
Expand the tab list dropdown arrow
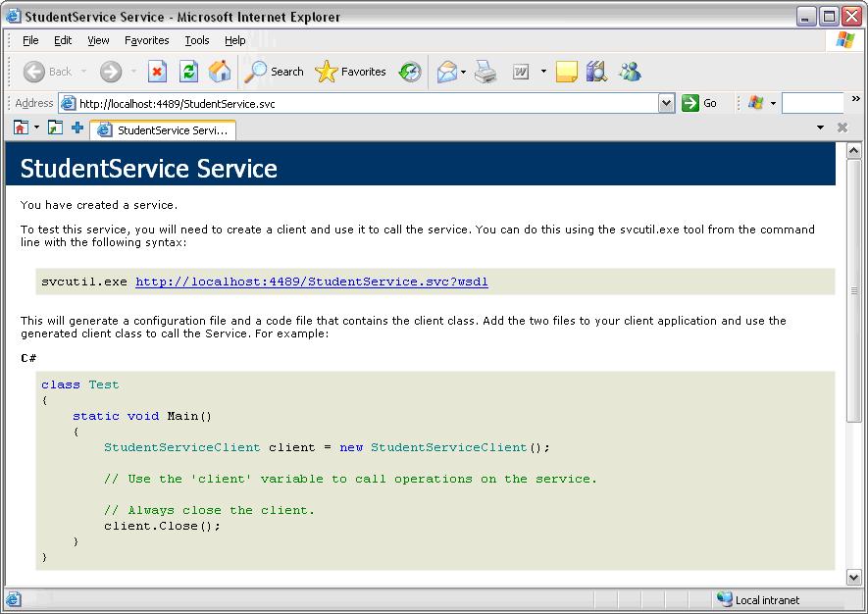point(820,128)
